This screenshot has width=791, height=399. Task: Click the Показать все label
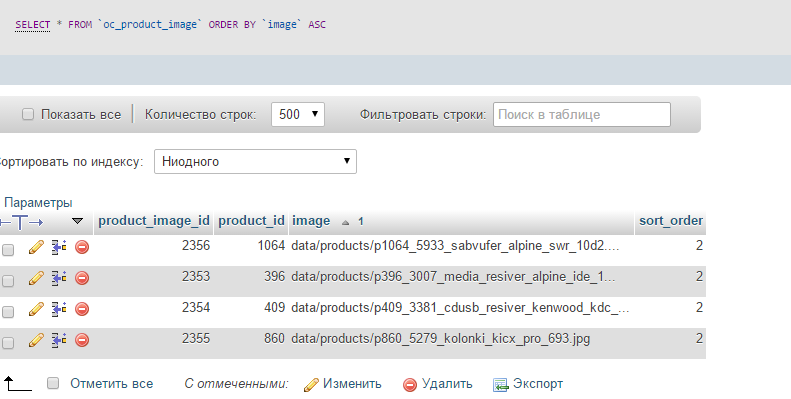tap(81, 115)
